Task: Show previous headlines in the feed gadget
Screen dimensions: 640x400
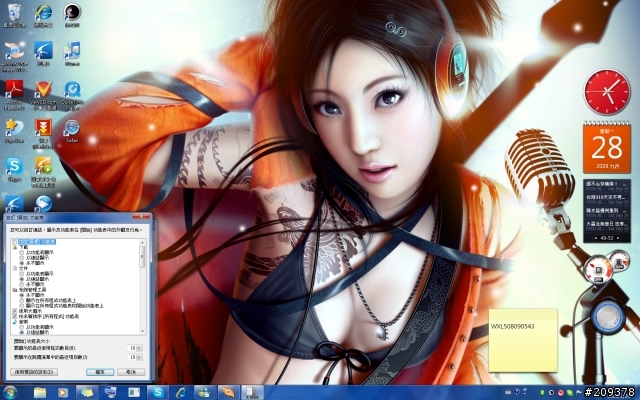Action: 596,238
